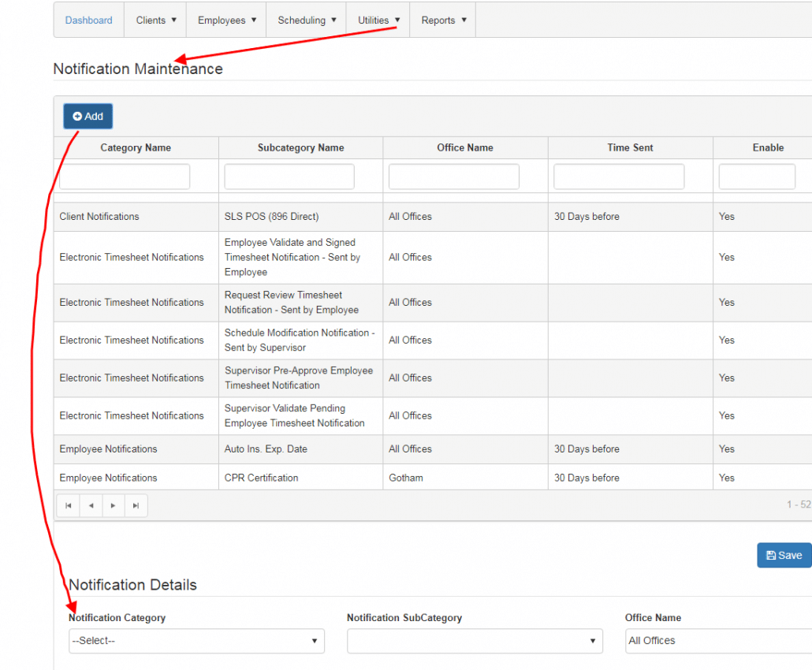Open the Dashboard tab

[x=89, y=20]
